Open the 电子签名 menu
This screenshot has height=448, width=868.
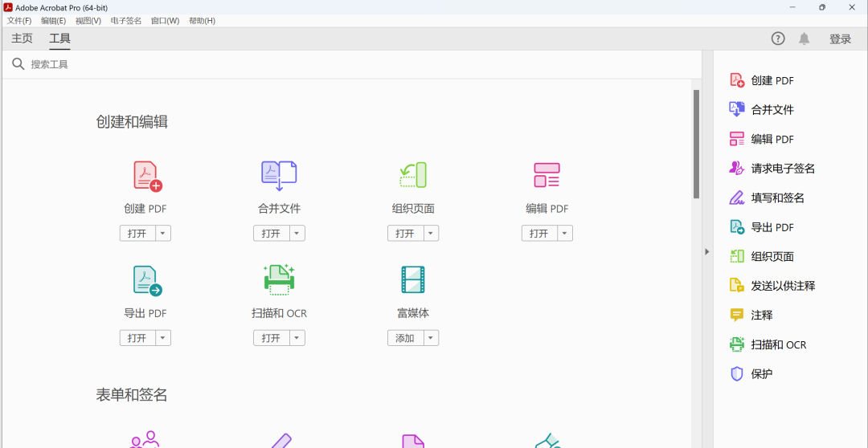pos(126,21)
